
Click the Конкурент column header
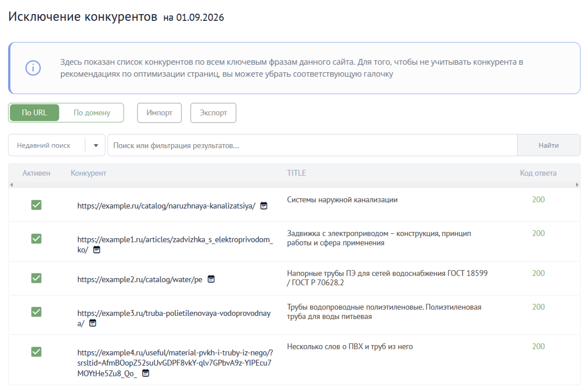click(x=88, y=173)
